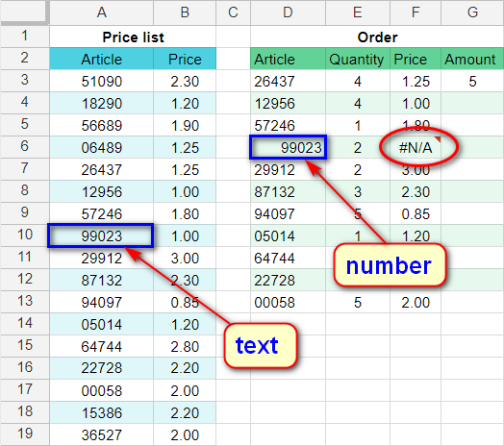Click price list article 36527
Image resolution: width=504 pixels, height=446 pixels.
(x=101, y=434)
